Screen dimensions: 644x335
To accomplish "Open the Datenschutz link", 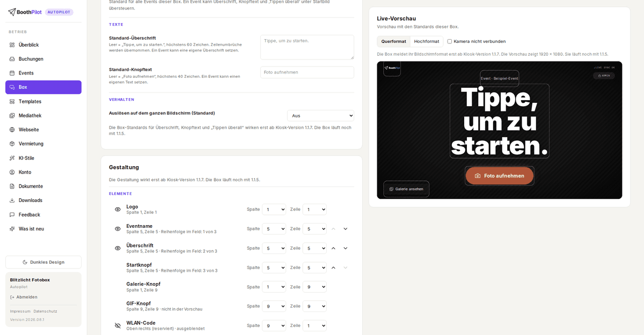I will pos(45,311).
